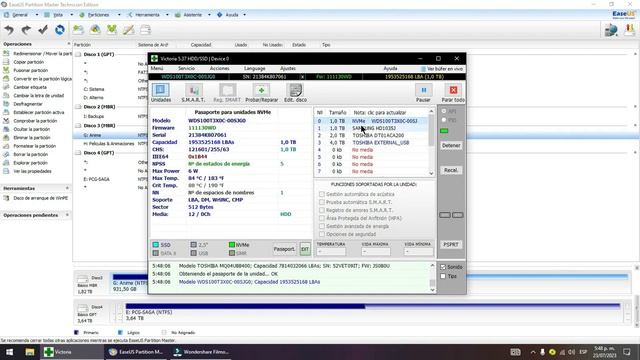Check Gestión avanzada de energía option

[x=322, y=226]
